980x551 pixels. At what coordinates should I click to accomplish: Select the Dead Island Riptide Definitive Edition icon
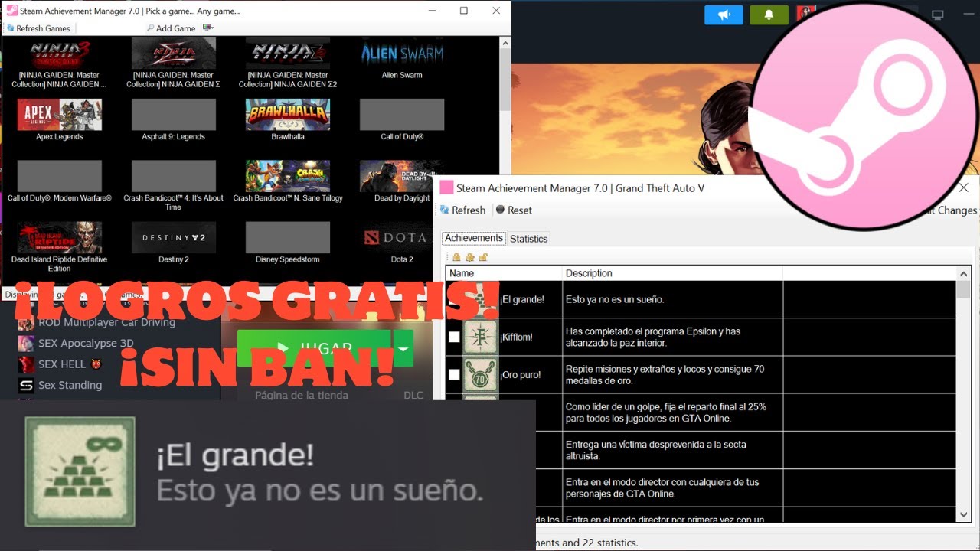59,237
